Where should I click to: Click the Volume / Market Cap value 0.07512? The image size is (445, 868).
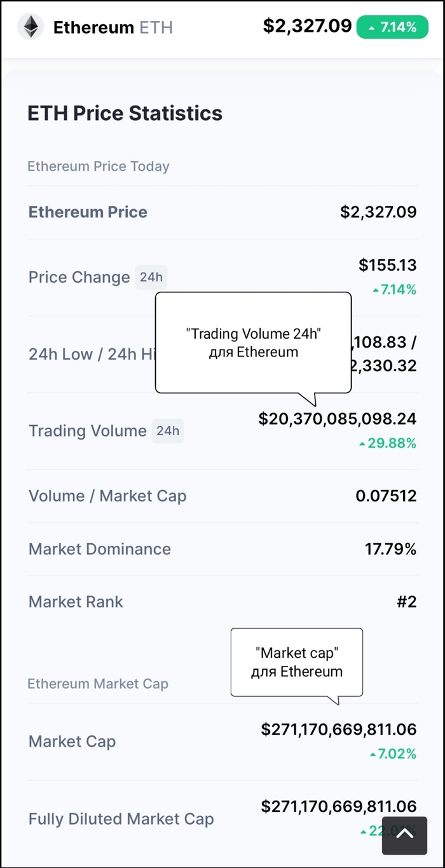(x=386, y=496)
